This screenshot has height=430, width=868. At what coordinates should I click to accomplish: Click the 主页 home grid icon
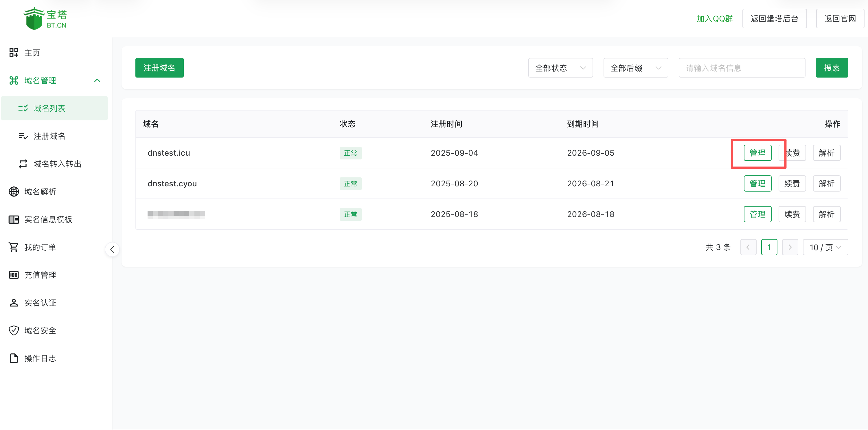click(14, 53)
